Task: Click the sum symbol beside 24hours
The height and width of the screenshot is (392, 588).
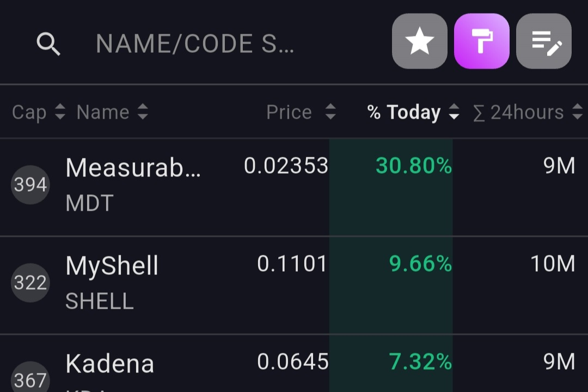Action: click(479, 112)
